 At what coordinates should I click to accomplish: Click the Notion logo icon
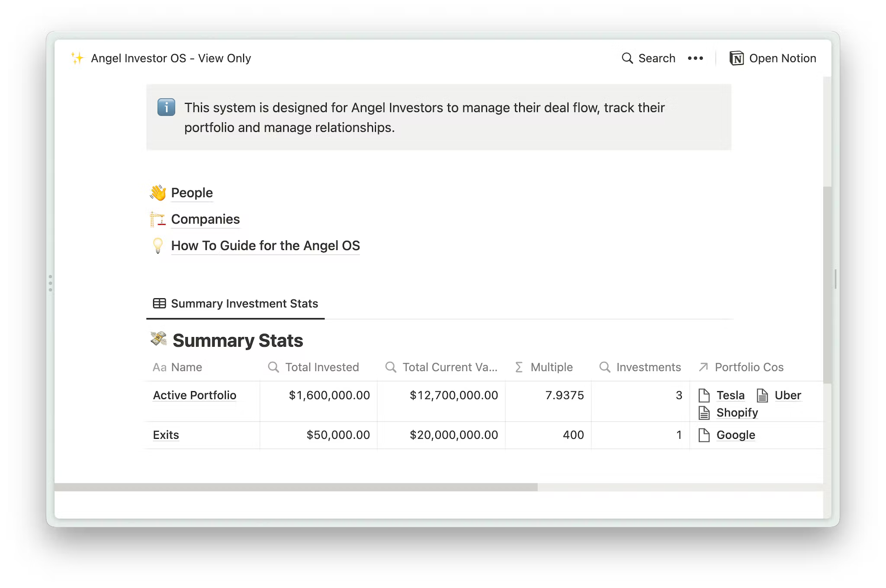[x=736, y=58]
